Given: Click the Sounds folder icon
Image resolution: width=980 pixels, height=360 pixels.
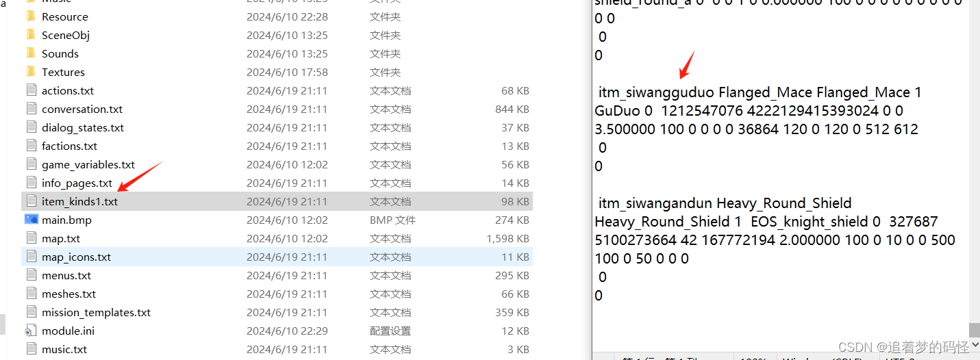Looking at the screenshot, I should [x=31, y=53].
